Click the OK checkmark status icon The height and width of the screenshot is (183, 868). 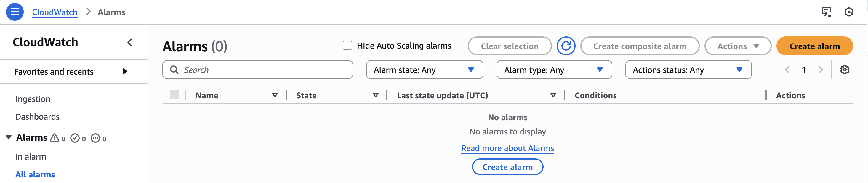[75, 138]
